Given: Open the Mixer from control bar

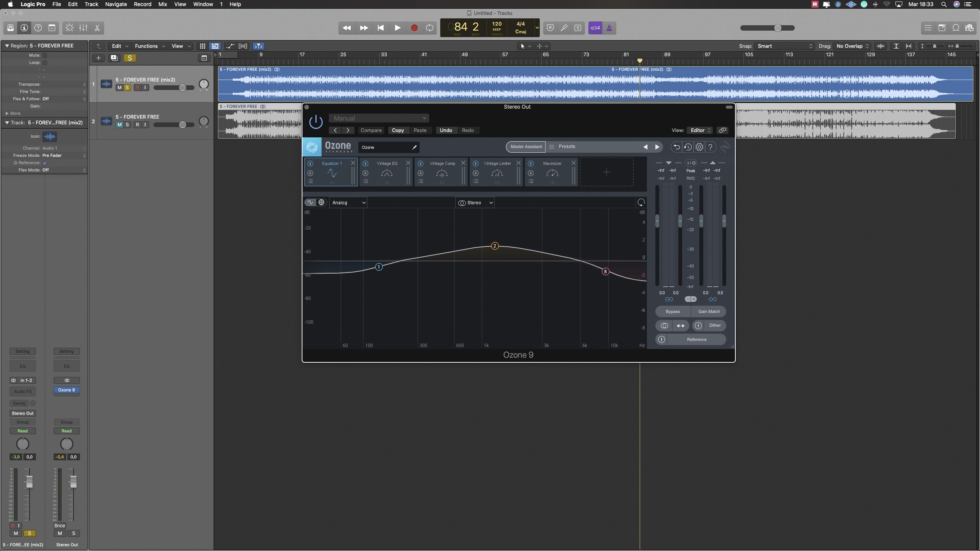Looking at the screenshot, I should (x=83, y=28).
